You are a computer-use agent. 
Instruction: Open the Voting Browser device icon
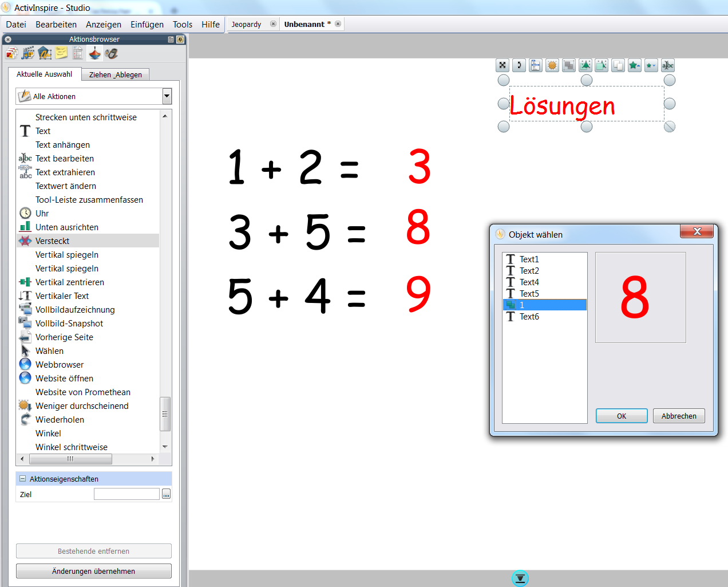point(111,53)
